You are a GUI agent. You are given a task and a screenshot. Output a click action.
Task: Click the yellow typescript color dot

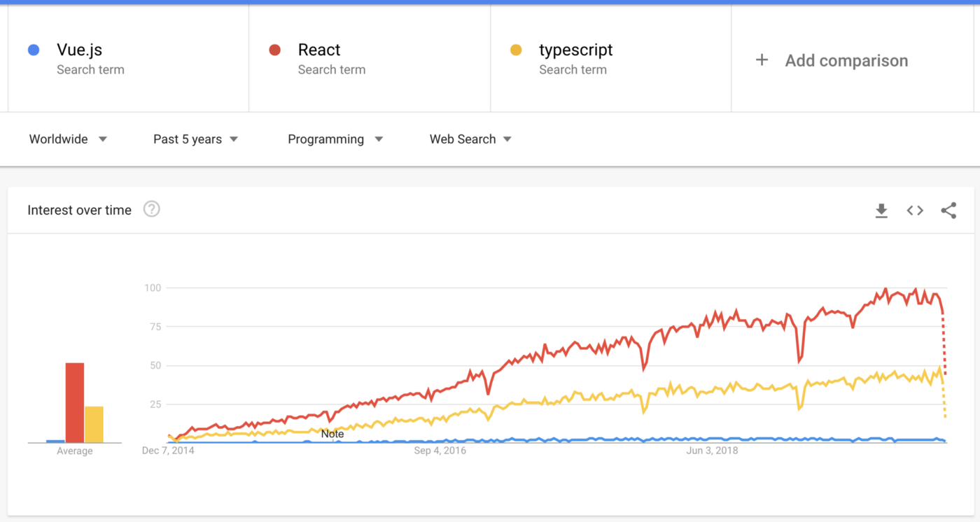pyautogui.click(x=516, y=50)
